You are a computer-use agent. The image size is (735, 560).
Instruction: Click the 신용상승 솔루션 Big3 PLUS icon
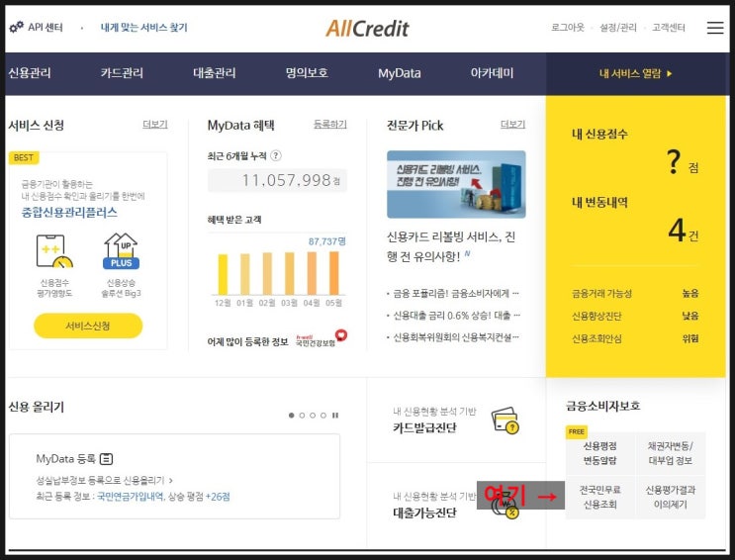[122, 251]
